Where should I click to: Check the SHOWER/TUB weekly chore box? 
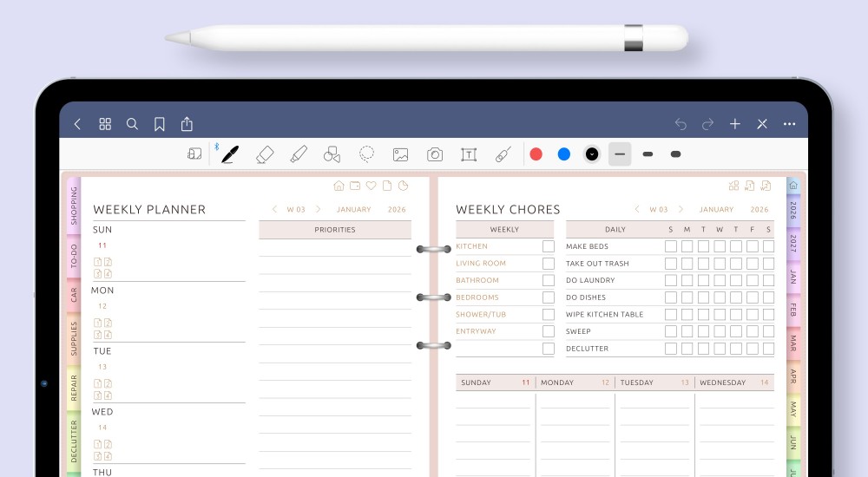(x=548, y=314)
